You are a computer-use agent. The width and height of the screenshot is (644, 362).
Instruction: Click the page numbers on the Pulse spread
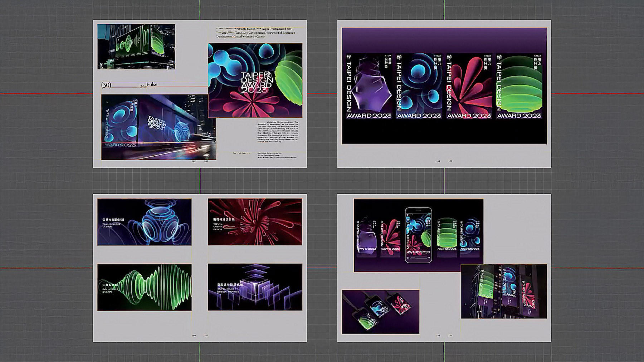(x=200, y=161)
